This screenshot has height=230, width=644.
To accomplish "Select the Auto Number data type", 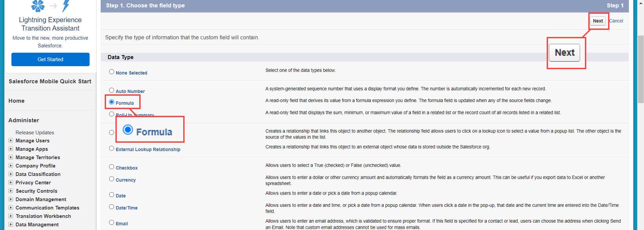I will [x=111, y=90].
